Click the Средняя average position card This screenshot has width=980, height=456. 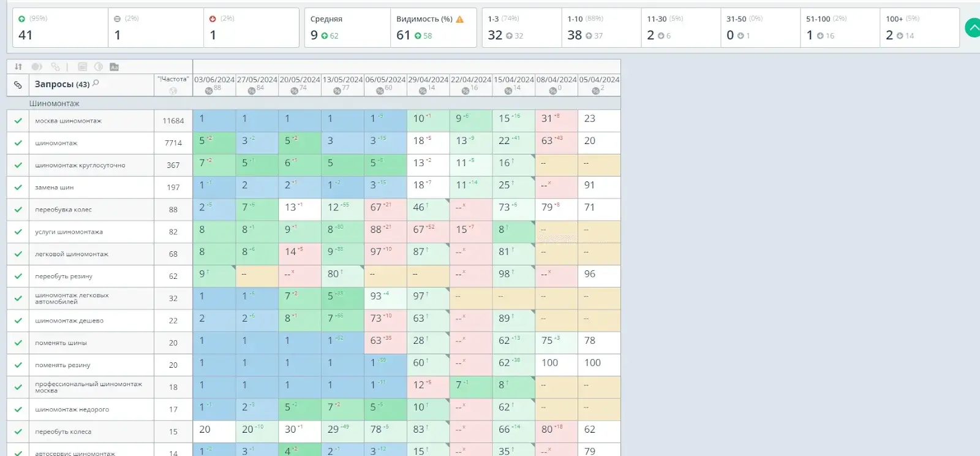point(348,28)
